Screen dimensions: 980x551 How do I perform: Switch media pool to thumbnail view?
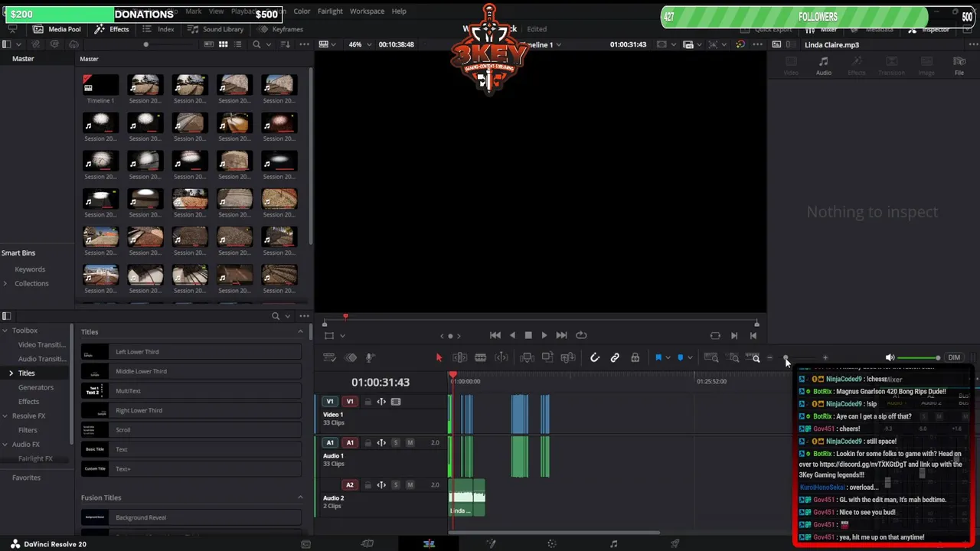tap(223, 44)
